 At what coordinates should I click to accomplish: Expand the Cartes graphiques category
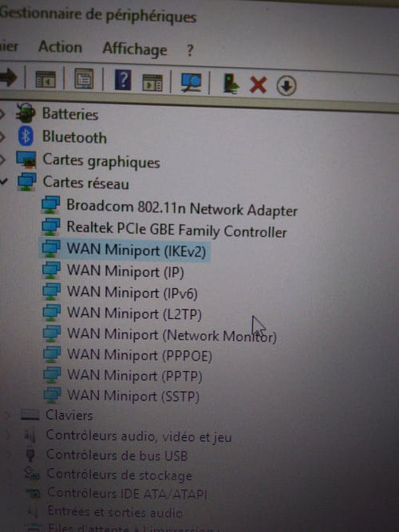pos(2,160)
